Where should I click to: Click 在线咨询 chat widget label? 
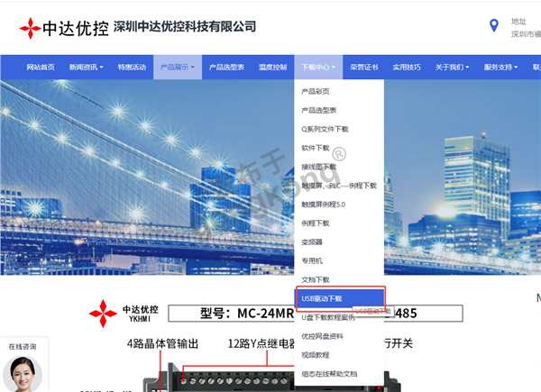pos(23,346)
